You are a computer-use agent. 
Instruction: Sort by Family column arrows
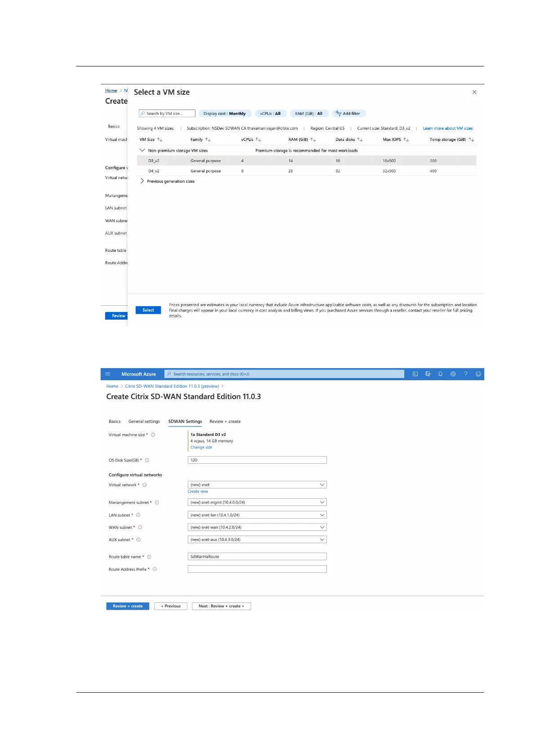point(208,140)
